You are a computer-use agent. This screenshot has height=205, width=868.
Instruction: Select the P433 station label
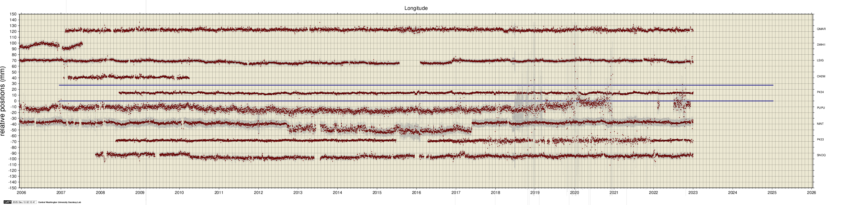[x=820, y=140]
